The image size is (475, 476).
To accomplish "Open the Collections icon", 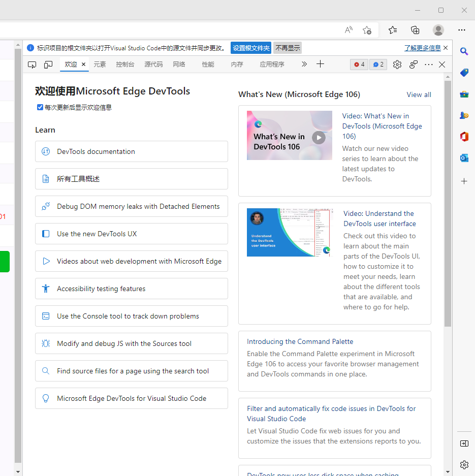I will (x=415, y=30).
